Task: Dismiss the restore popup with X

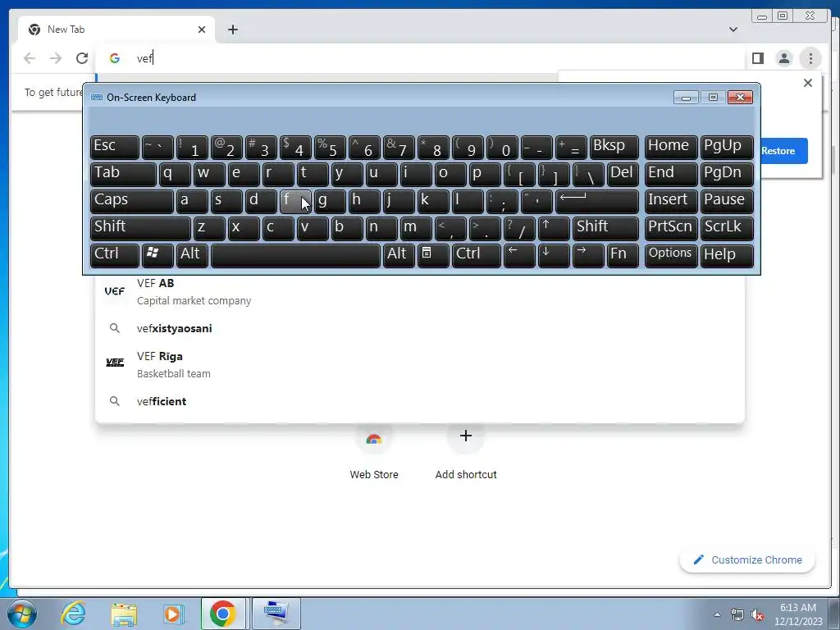Action: point(808,83)
